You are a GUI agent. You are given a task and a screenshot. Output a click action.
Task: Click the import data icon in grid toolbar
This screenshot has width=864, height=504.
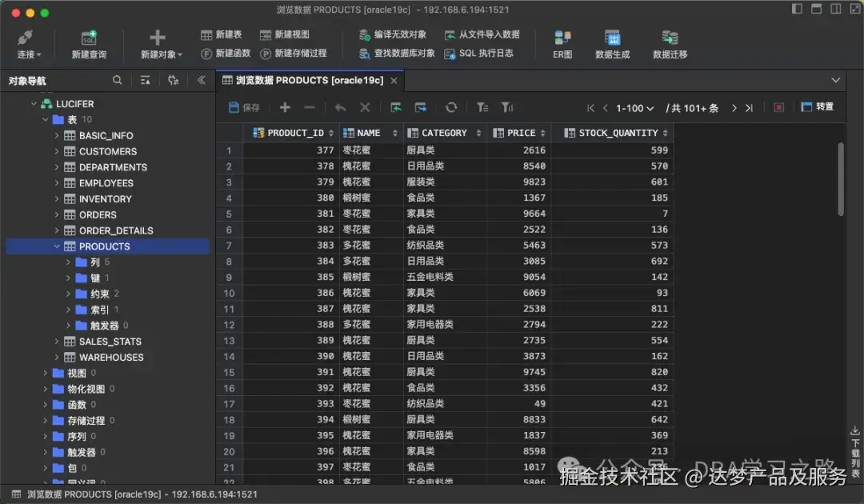(x=396, y=107)
